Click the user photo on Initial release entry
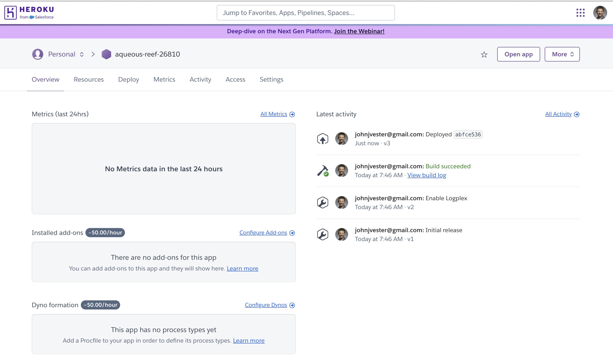 [341, 235]
